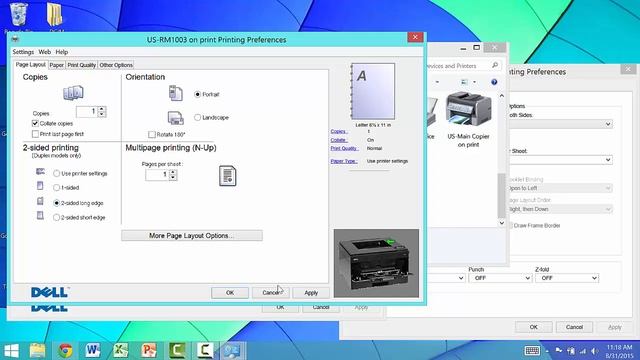This screenshot has width=640, height=360.
Task: Launch Google Chrome from the taskbar
Action: click(65, 351)
